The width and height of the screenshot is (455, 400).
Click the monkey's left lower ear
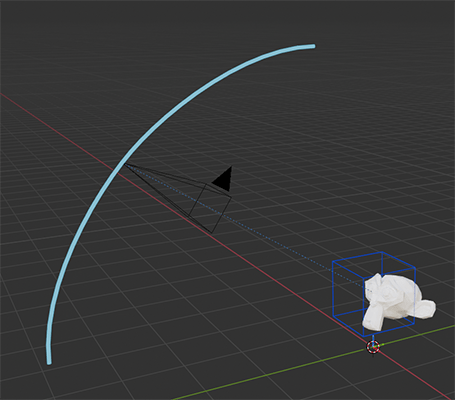[x=373, y=319]
